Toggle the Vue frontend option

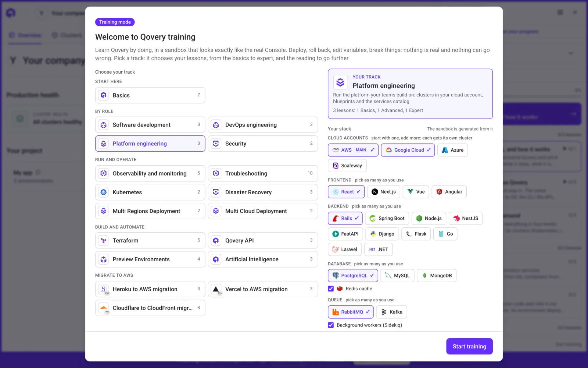(416, 192)
